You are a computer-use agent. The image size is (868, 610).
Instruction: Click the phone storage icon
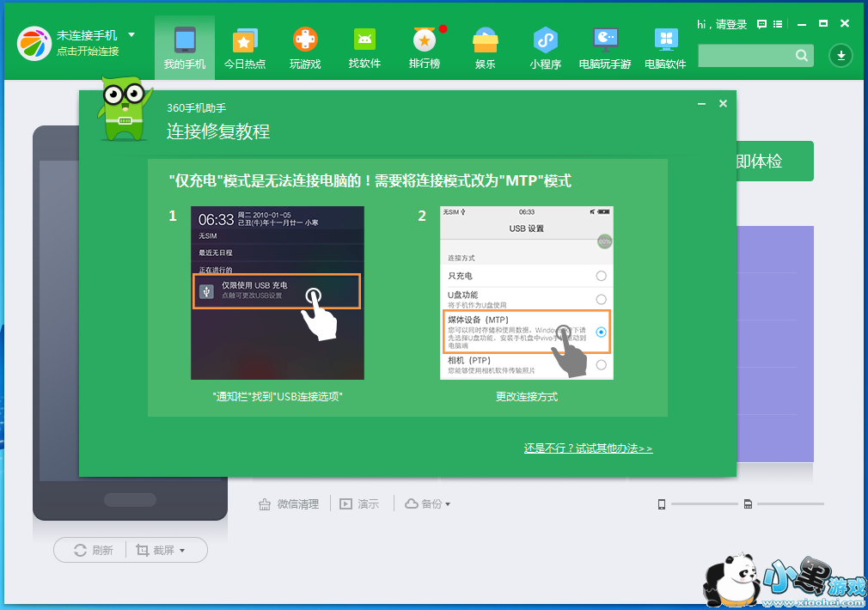point(662,504)
